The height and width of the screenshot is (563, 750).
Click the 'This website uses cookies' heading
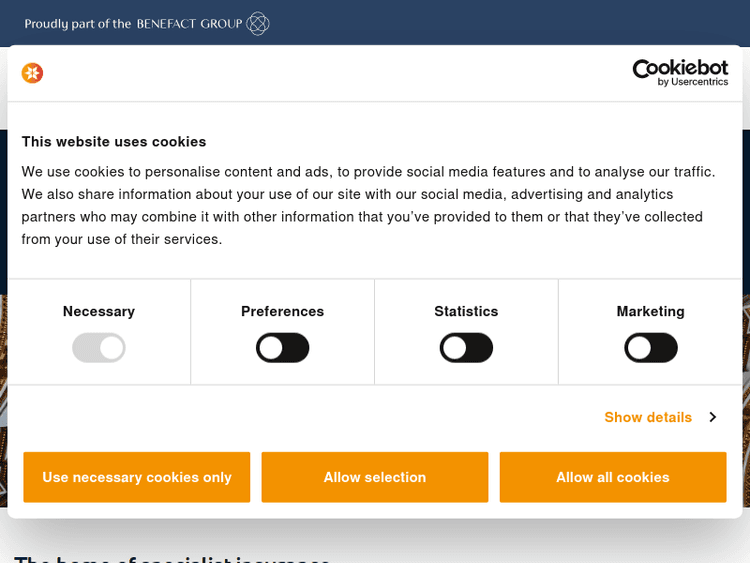click(x=114, y=142)
